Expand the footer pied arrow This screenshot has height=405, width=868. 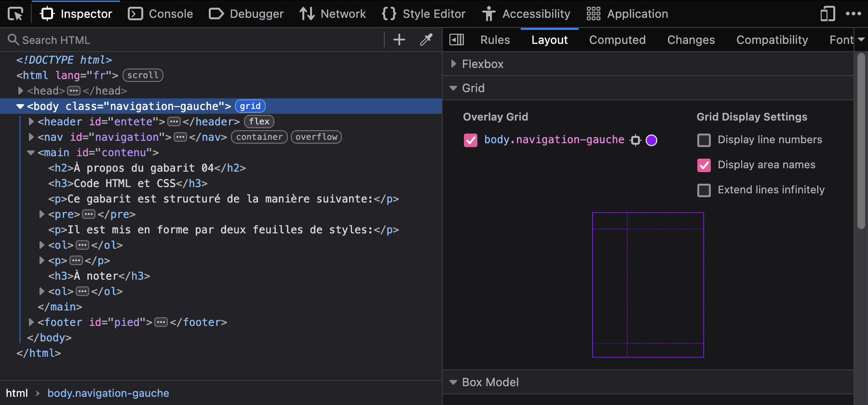click(x=31, y=322)
